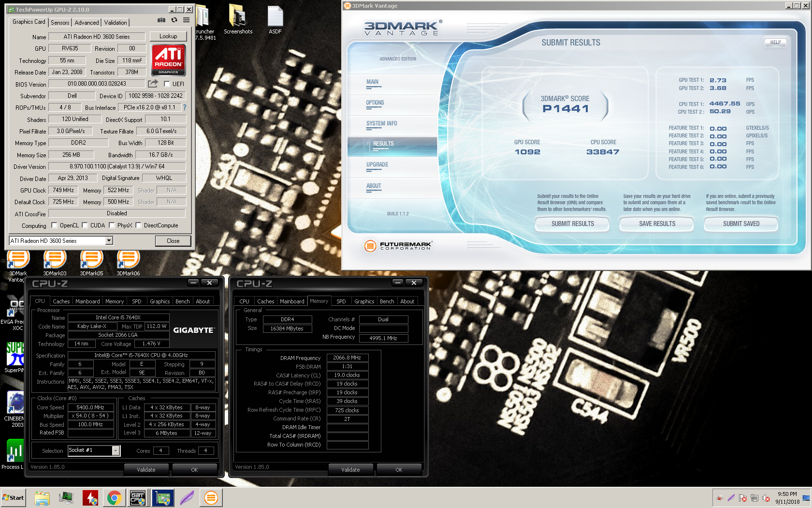This screenshot has height=508, width=812.
Task: Click the volume muted tray icon
Action: [x=766, y=498]
